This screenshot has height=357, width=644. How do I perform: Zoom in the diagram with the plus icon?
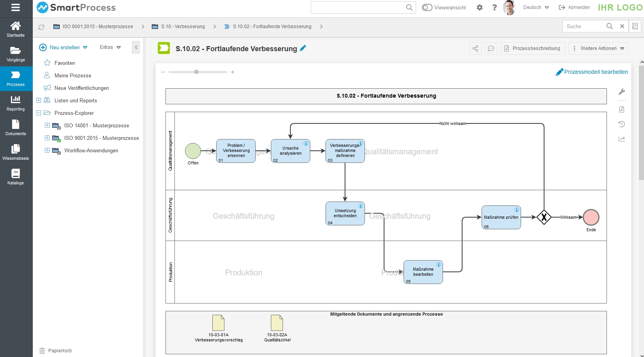233,72
